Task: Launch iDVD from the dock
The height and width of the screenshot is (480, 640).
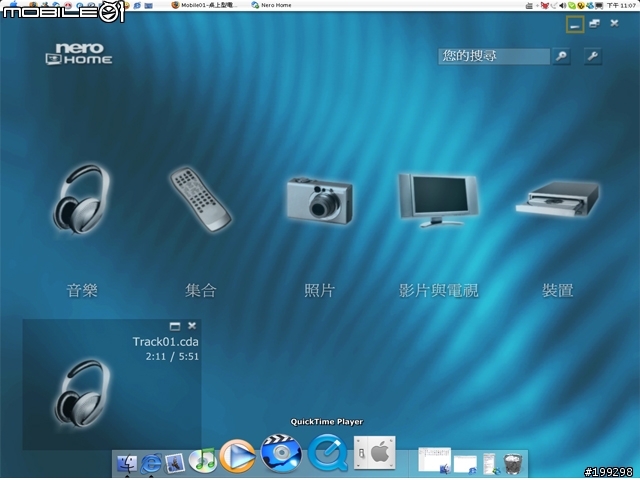Action: click(281, 453)
